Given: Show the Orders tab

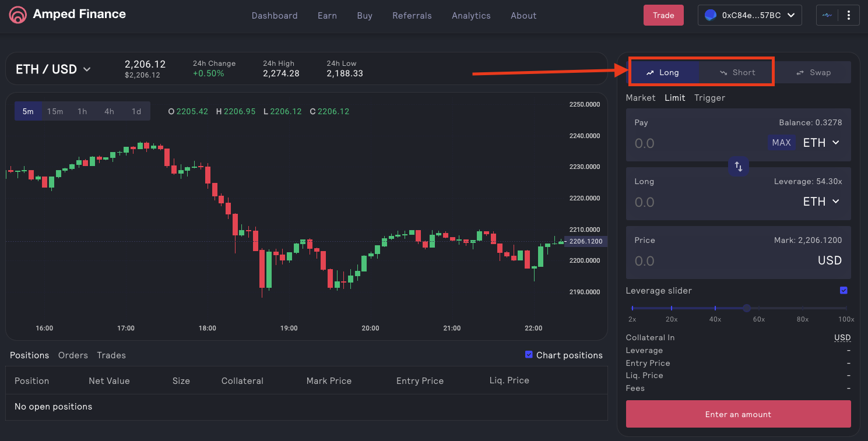Looking at the screenshot, I should click(x=73, y=355).
